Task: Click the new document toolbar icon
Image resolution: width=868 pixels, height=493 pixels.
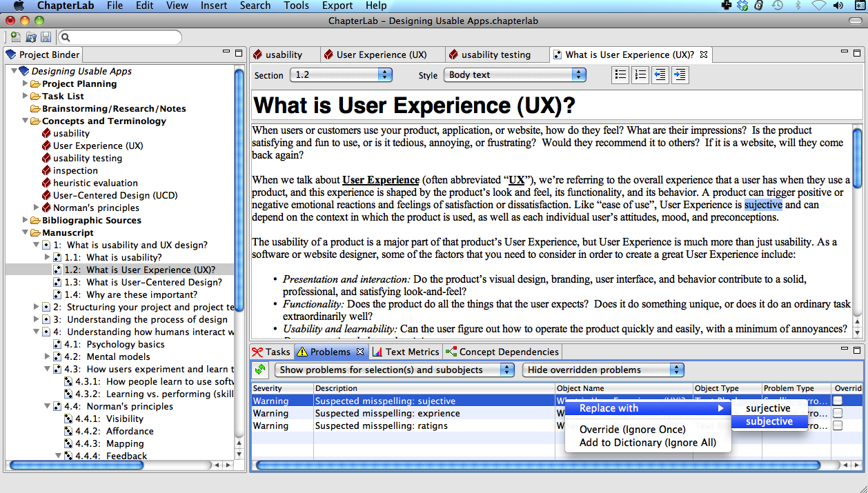Action: (15, 37)
